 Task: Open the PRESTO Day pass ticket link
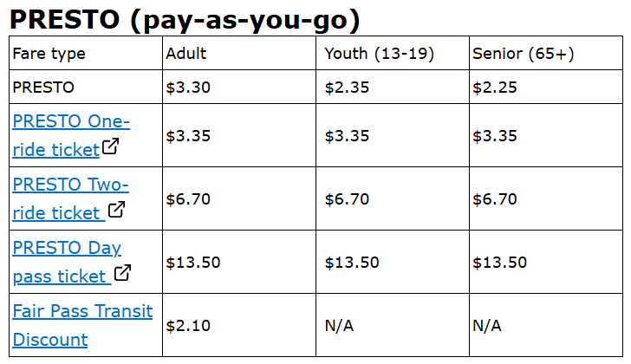tap(67, 248)
